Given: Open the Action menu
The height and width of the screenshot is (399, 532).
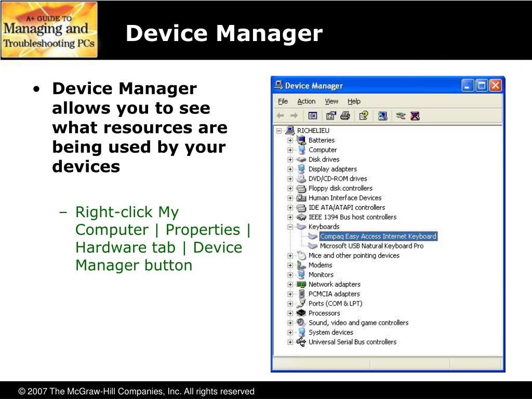Looking at the screenshot, I should pyautogui.click(x=306, y=101).
